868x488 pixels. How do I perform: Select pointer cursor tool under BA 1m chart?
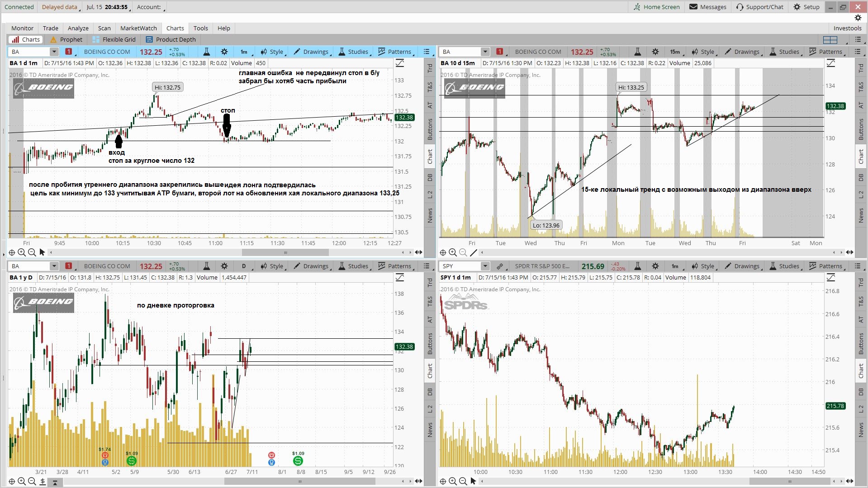(x=42, y=252)
